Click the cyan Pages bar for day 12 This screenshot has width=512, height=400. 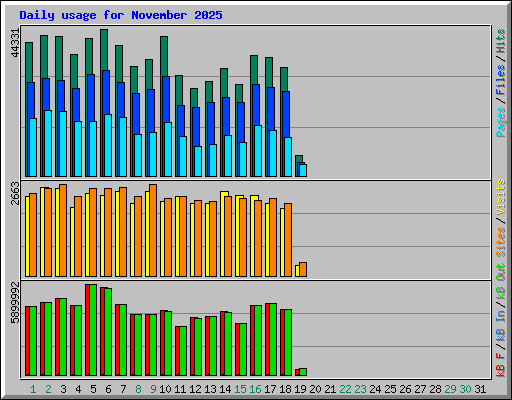point(198,161)
